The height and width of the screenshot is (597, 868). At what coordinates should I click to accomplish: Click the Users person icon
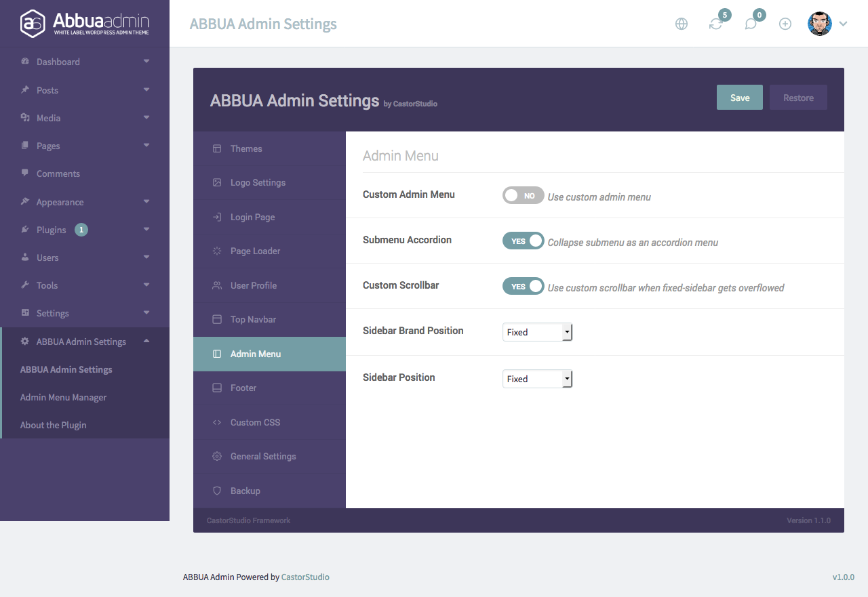coord(25,258)
